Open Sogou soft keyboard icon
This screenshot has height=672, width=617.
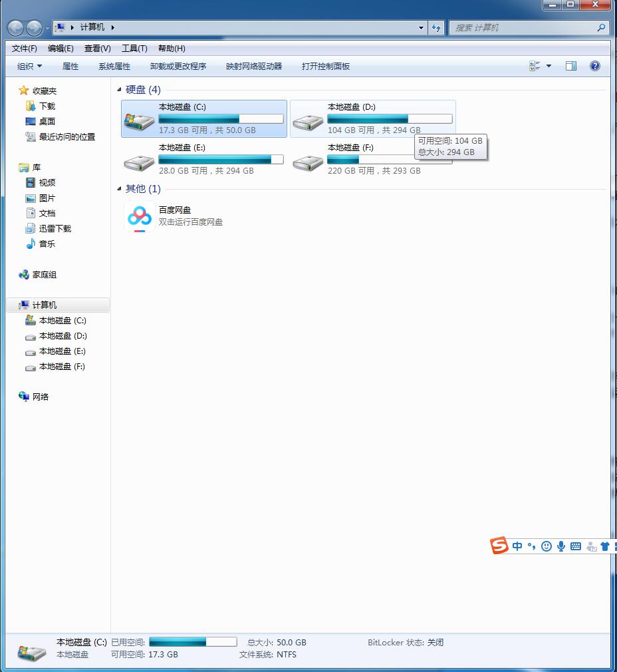(576, 546)
